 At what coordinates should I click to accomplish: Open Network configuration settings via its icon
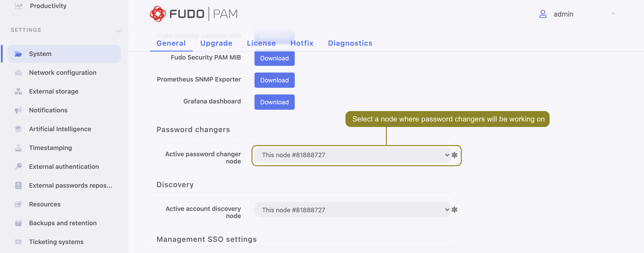pos(18,73)
